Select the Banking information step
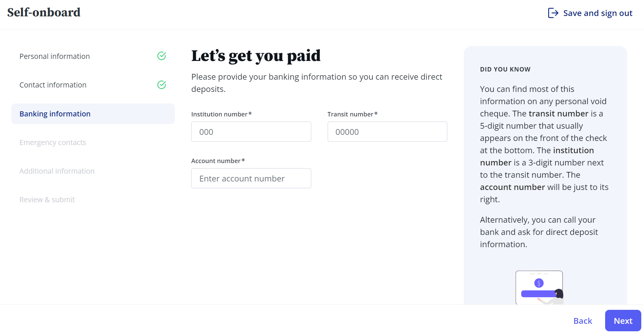 point(93,114)
